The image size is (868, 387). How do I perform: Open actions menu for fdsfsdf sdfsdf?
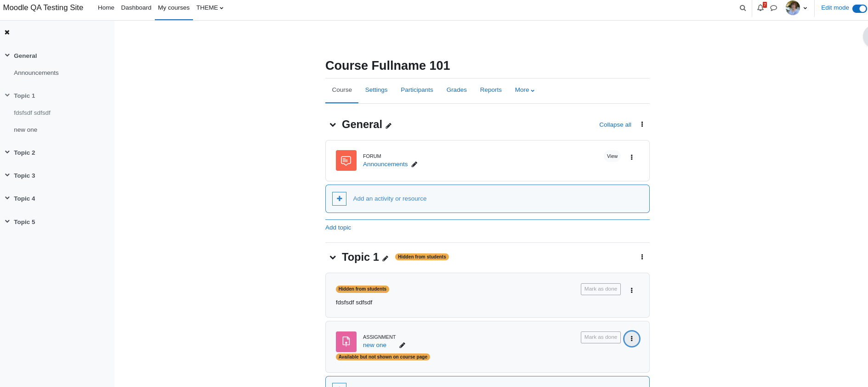(632, 290)
